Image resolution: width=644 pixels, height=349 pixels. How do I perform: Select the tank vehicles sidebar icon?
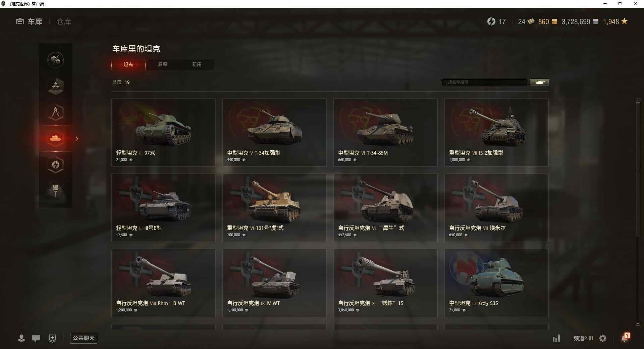pos(56,139)
